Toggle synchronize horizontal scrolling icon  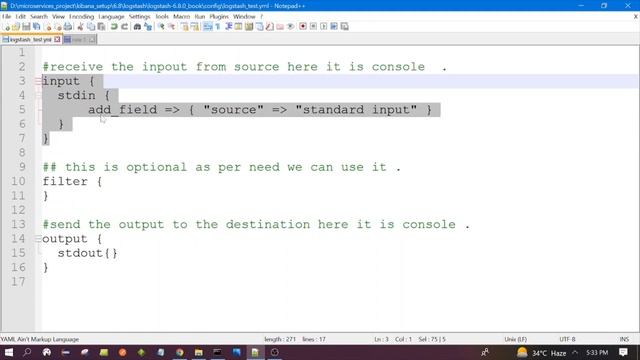(195, 27)
